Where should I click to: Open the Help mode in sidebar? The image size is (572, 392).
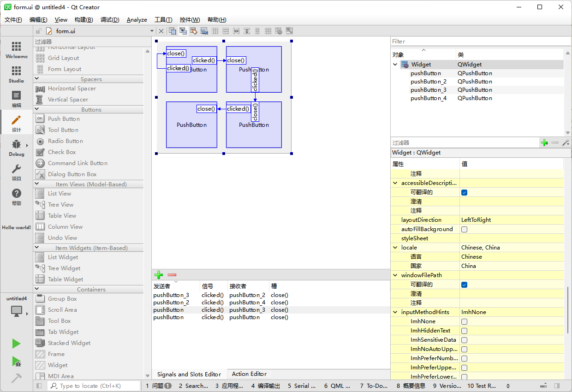tap(16, 197)
